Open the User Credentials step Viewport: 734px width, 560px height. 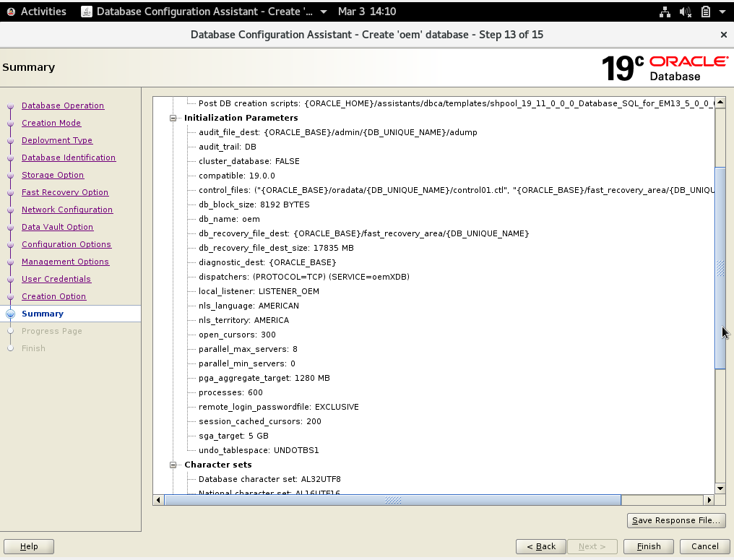click(x=56, y=279)
